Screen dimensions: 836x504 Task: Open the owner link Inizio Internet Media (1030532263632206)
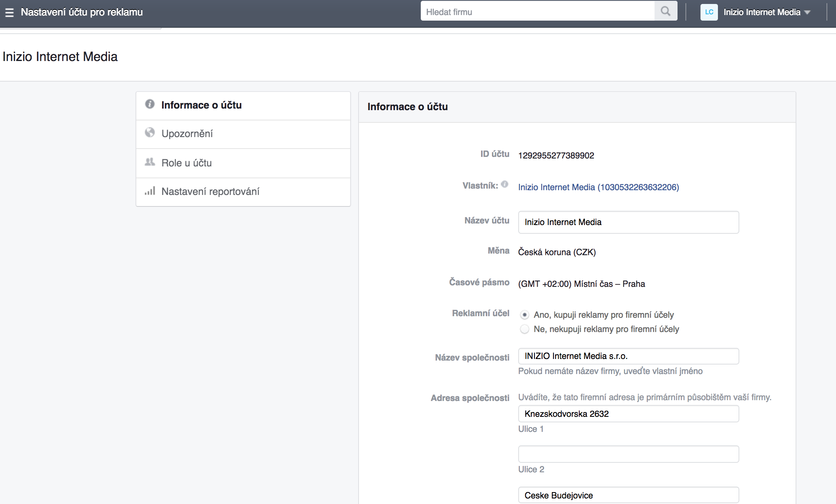(x=598, y=187)
